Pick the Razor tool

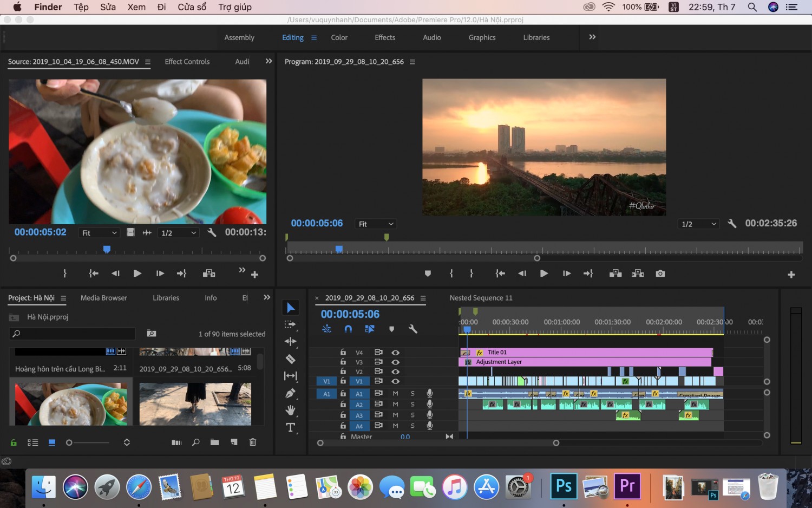(290, 359)
